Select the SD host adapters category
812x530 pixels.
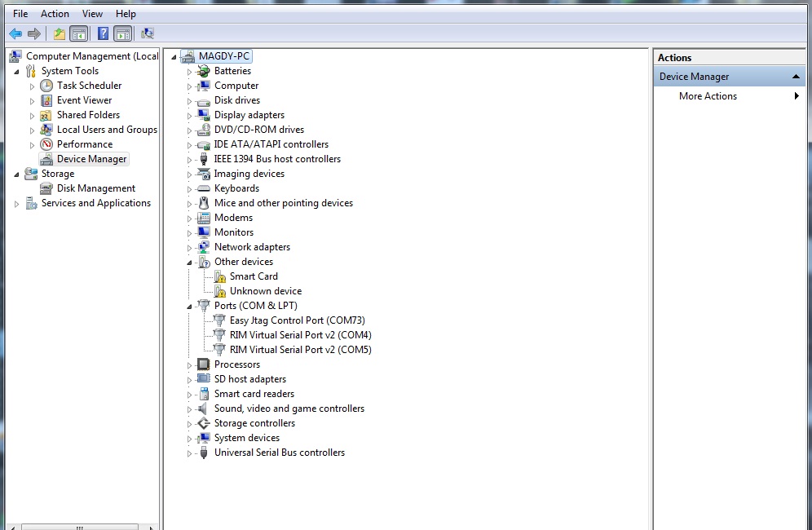(x=250, y=379)
